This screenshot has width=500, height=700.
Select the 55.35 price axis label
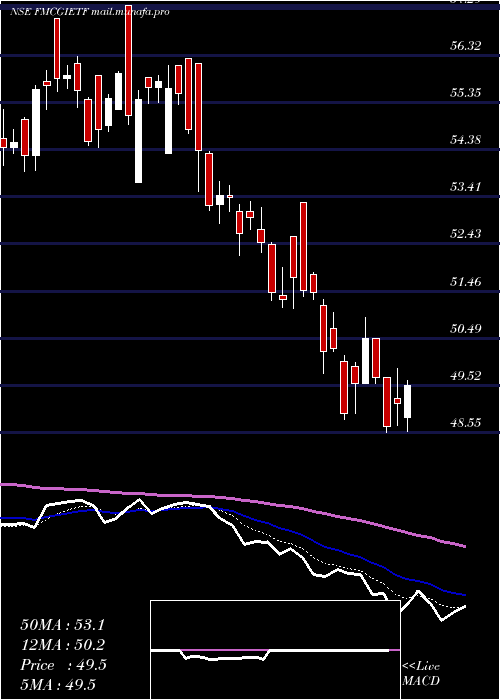[x=466, y=93]
